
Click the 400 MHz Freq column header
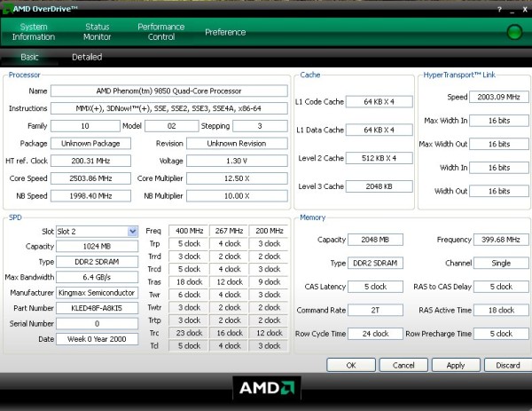tap(189, 231)
